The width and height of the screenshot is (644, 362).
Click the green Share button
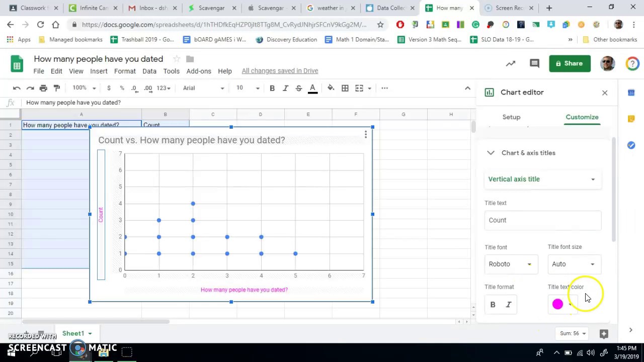coord(570,63)
